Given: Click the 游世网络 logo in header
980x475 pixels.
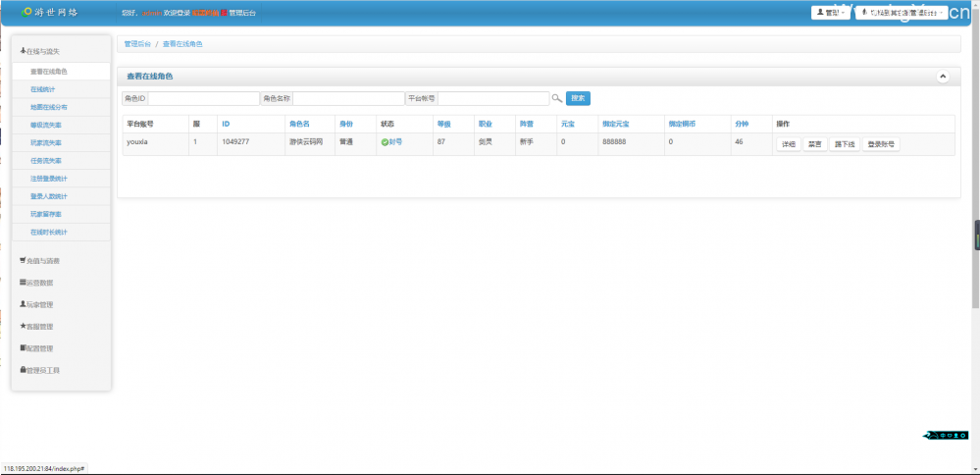Looking at the screenshot, I should (50, 12).
